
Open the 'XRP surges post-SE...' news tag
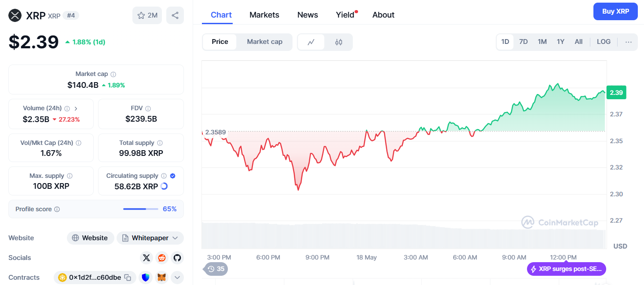[567, 269]
